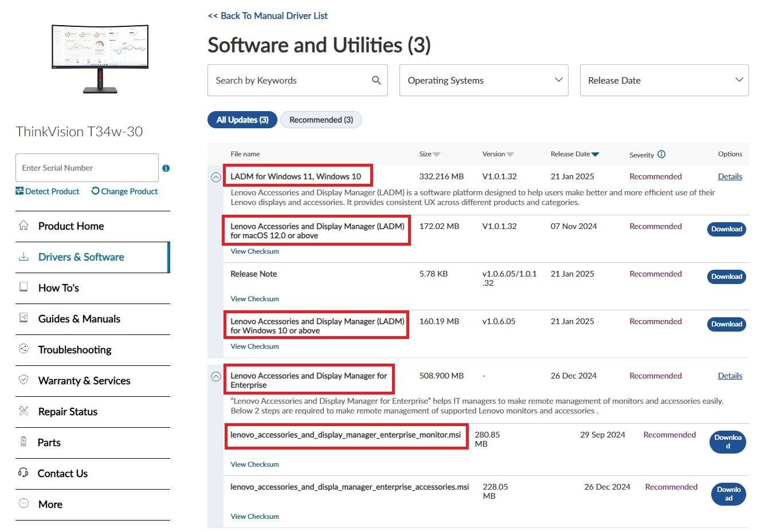
Task: Collapse the LADM for Enterprise row
Action: pos(215,377)
